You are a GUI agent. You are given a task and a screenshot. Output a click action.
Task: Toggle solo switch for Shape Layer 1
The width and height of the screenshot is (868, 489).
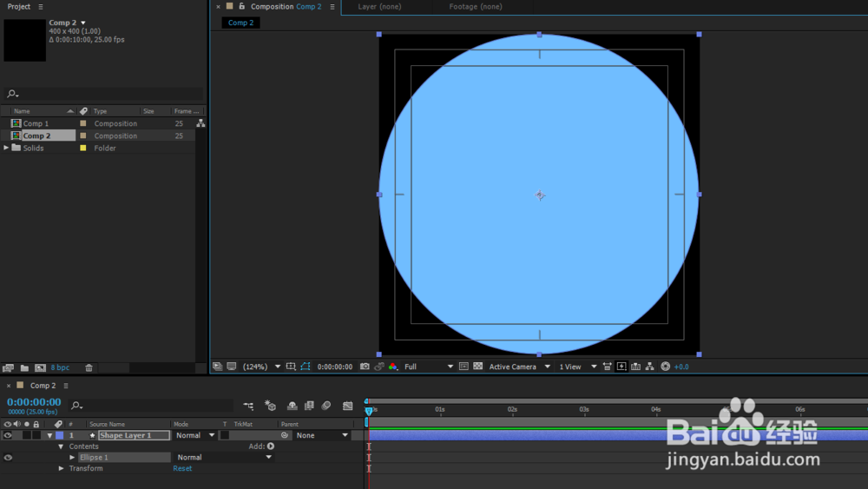click(x=27, y=435)
